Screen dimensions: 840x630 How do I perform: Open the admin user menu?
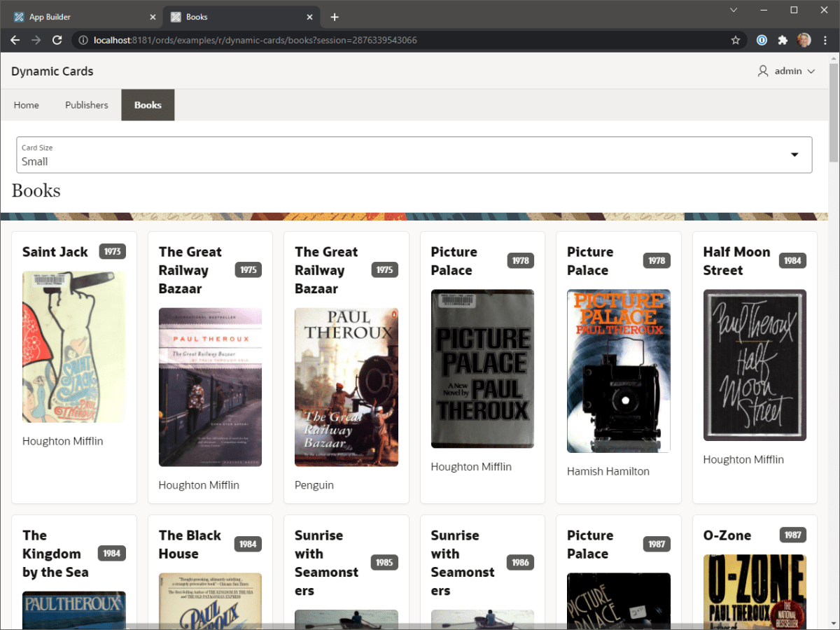coord(787,71)
